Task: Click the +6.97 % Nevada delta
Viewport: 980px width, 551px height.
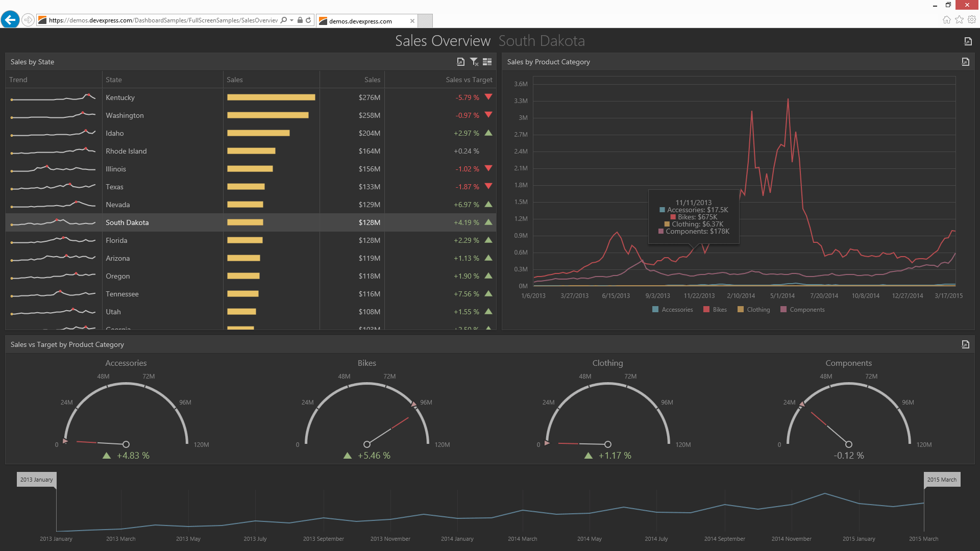Action: [x=467, y=205]
